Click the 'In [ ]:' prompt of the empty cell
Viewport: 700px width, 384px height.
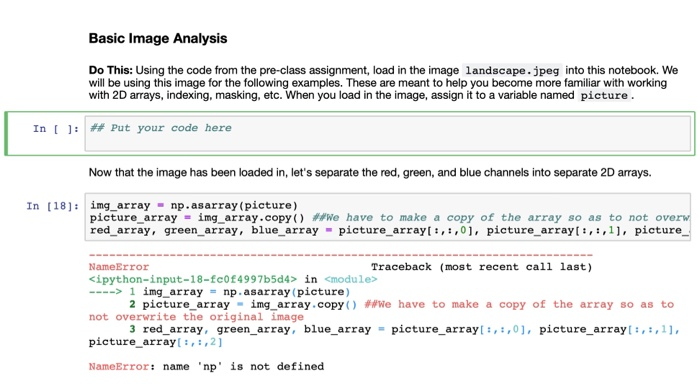coord(56,129)
